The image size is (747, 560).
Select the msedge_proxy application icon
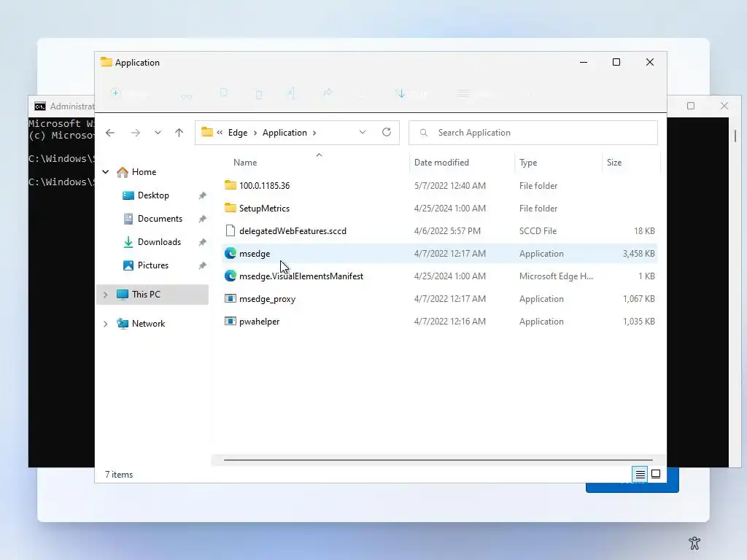(231, 298)
